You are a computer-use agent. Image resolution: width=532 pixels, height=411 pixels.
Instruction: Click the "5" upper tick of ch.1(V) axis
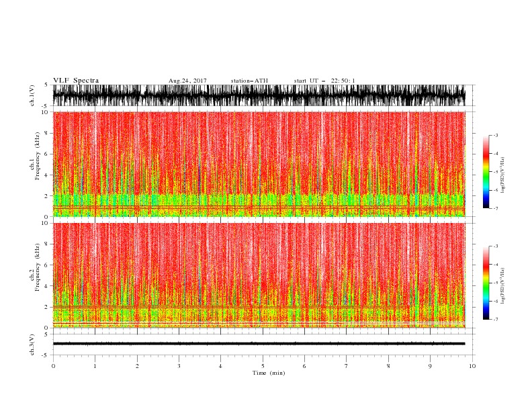(46, 85)
